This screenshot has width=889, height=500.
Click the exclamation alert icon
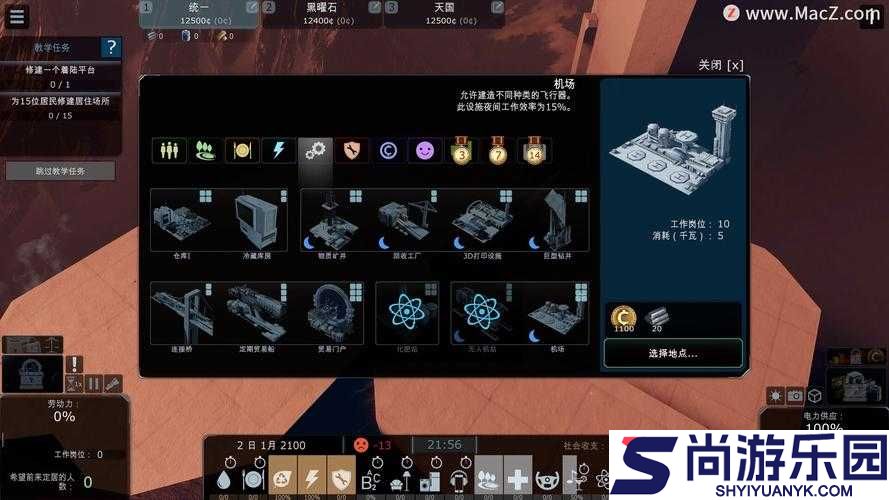click(74, 364)
